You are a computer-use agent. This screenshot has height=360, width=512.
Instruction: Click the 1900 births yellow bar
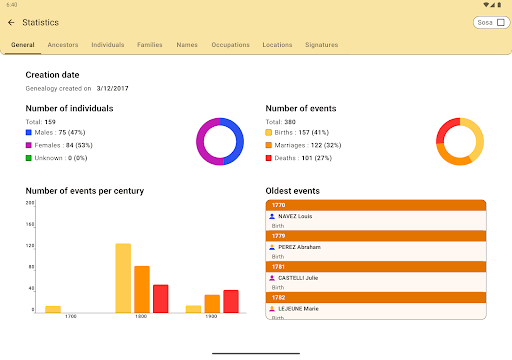pos(193,309)
